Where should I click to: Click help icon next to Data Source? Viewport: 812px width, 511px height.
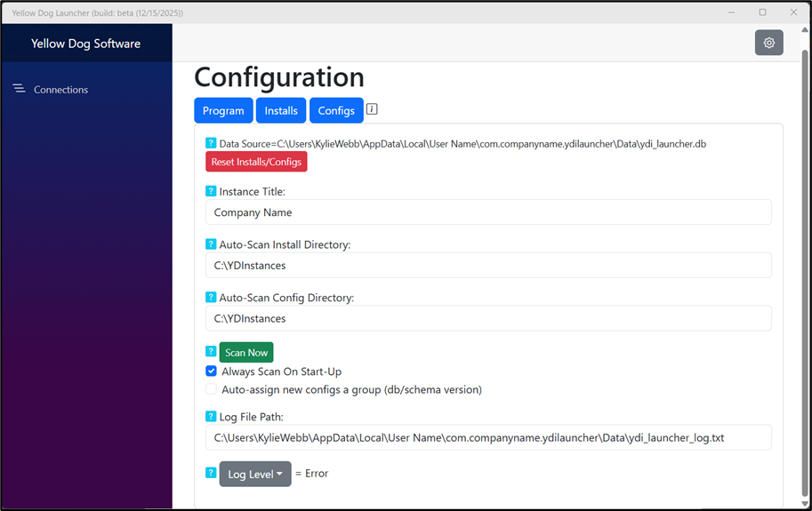[x=211, y=143]
